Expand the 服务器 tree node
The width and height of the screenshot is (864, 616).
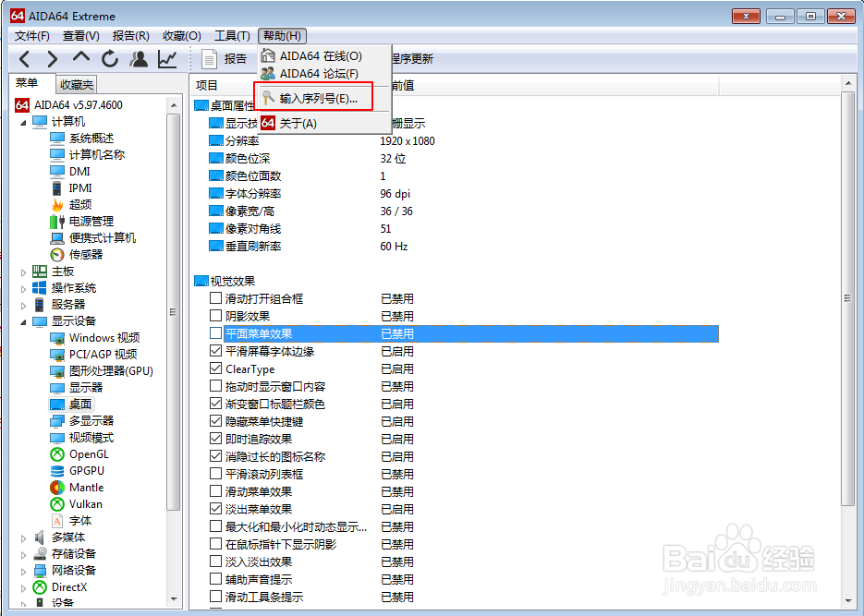pyautogui.click(x=23, y=305)
